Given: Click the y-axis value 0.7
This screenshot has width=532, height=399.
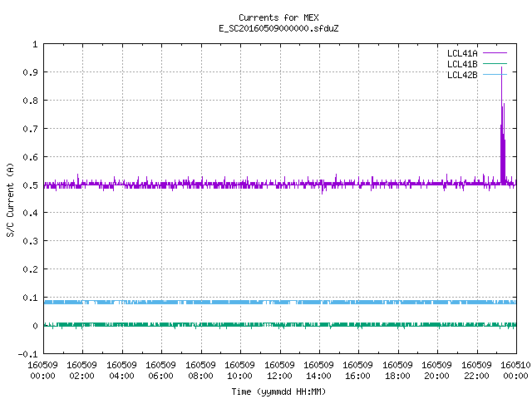Looking at the screenshot, I should click(30, 129).
